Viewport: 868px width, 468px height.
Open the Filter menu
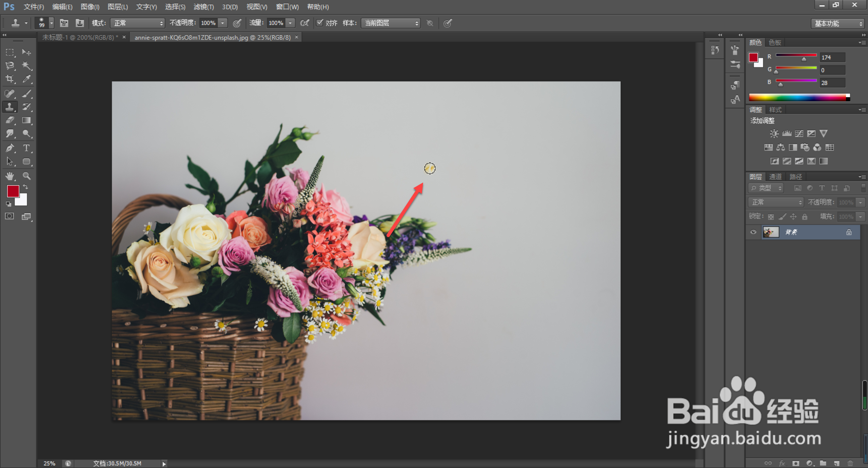coord(203,7)
